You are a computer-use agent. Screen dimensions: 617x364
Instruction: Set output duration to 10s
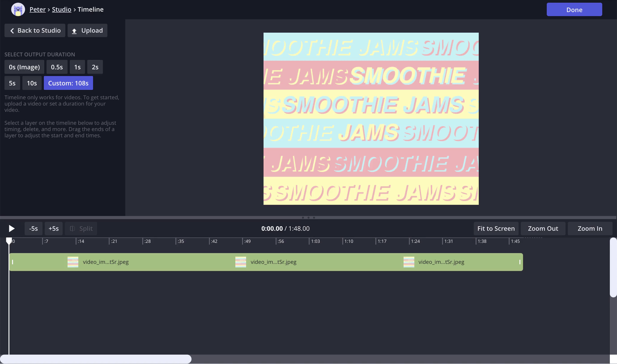(x=32, y=83)
